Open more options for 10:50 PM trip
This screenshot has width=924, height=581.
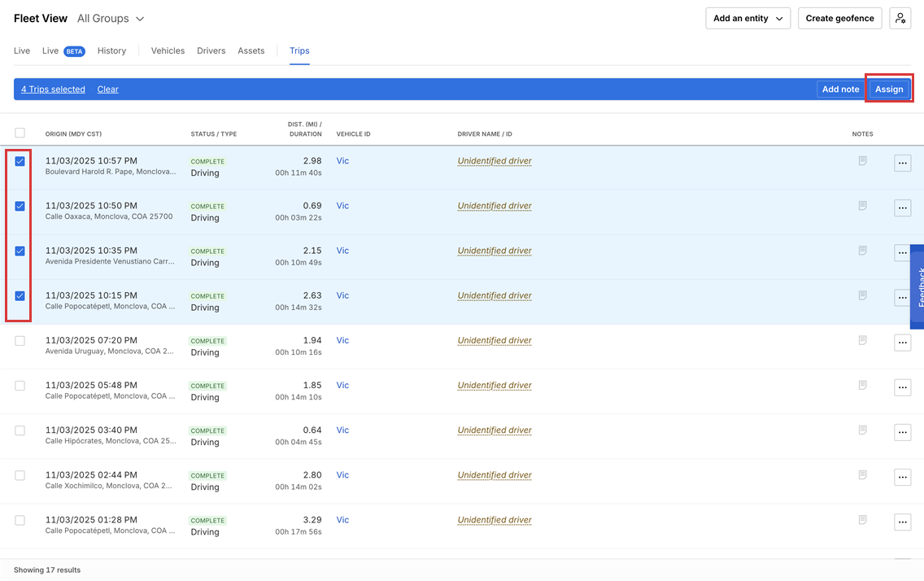click(x=902, y=208)
